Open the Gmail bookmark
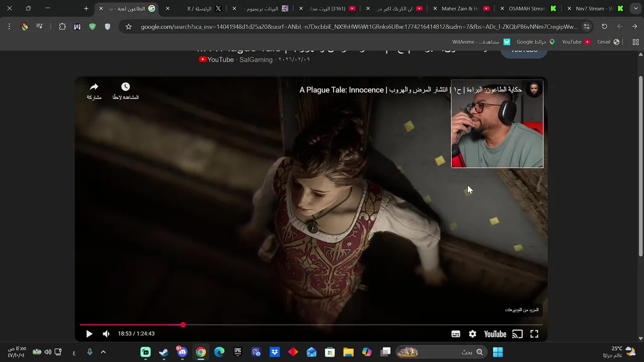The width and height of the screenshot is (644, 362). tap(608, 42)
